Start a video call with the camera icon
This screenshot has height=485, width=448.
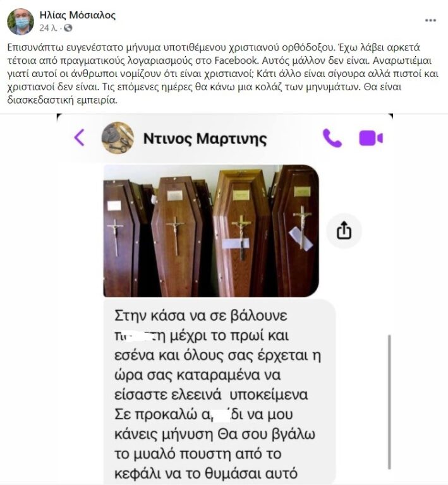pyautogui.click(x=371, y=138)
